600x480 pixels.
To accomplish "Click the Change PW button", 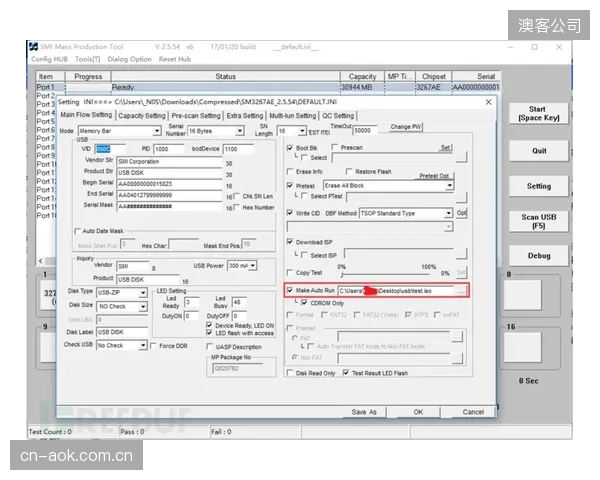I will pyautogui.click(x=406, y=127).
